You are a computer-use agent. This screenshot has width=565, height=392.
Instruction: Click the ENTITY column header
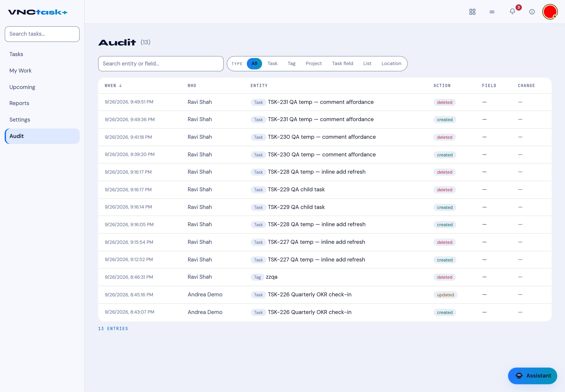[259, 85]
